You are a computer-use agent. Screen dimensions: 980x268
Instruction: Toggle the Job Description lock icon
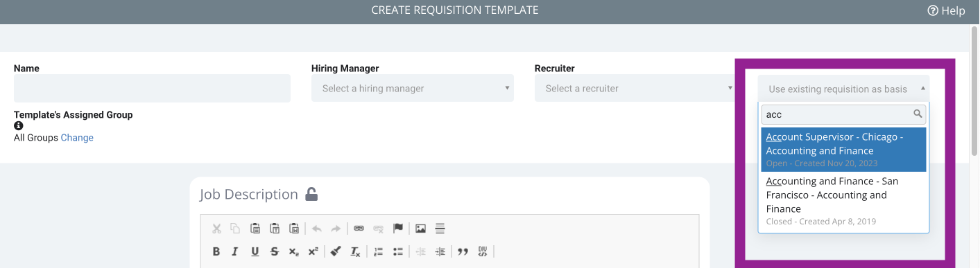[x=311, y=195]
